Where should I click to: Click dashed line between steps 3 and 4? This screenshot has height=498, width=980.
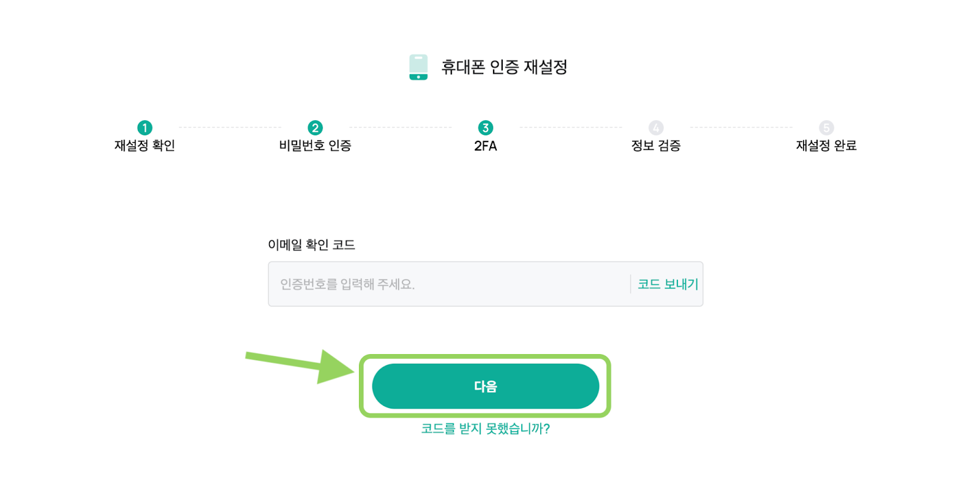pos(571,127)
